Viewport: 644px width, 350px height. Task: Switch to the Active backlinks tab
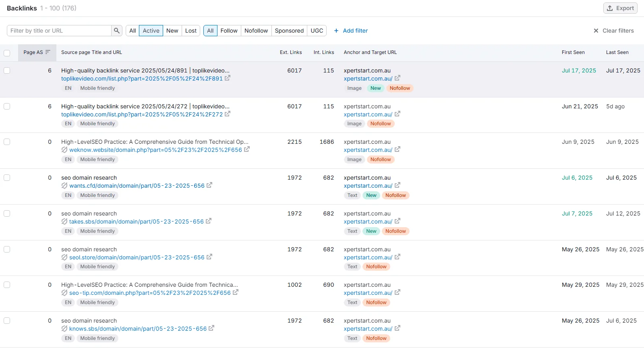[x=151, y=31]
